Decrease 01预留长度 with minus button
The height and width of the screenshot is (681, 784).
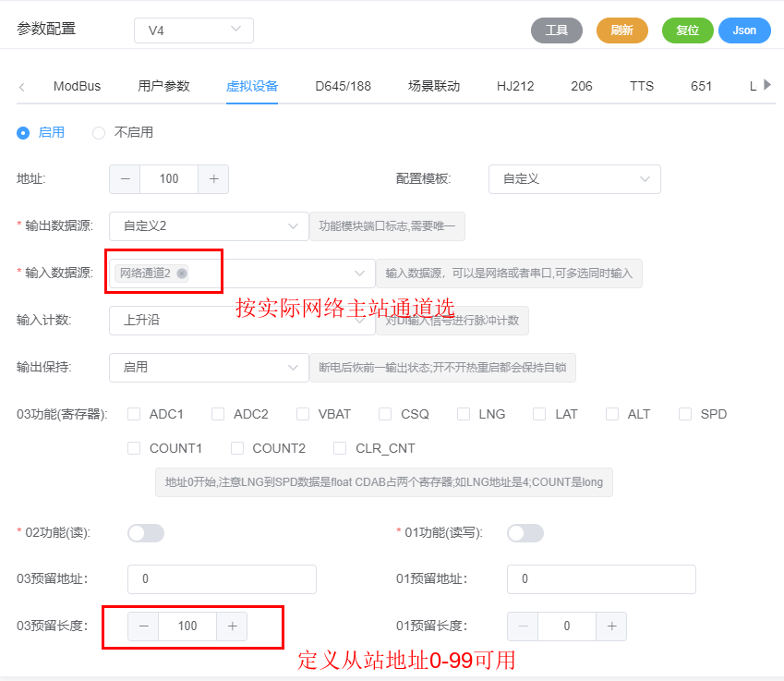(x=523, y=626)
